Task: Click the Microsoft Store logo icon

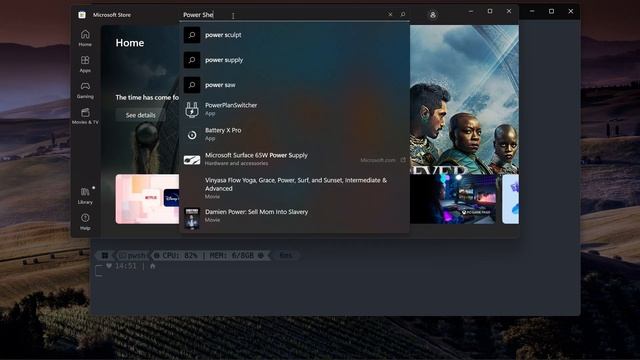Action: (82, 15)
